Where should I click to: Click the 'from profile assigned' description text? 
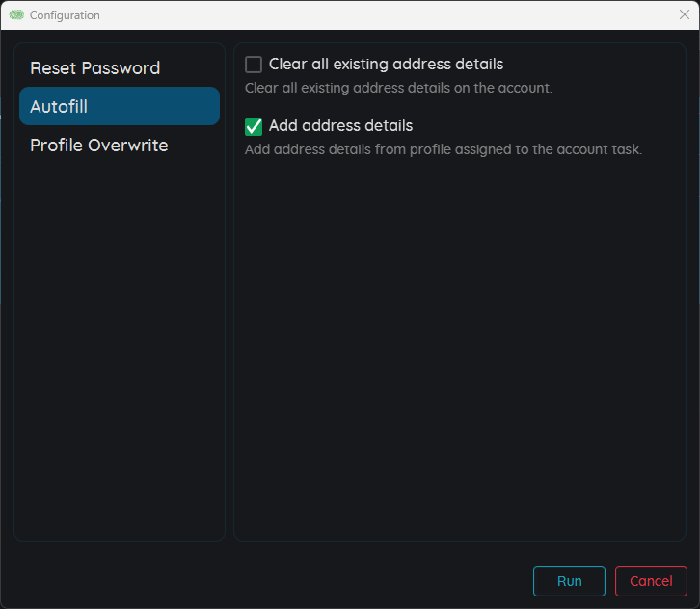coord(444,149)
